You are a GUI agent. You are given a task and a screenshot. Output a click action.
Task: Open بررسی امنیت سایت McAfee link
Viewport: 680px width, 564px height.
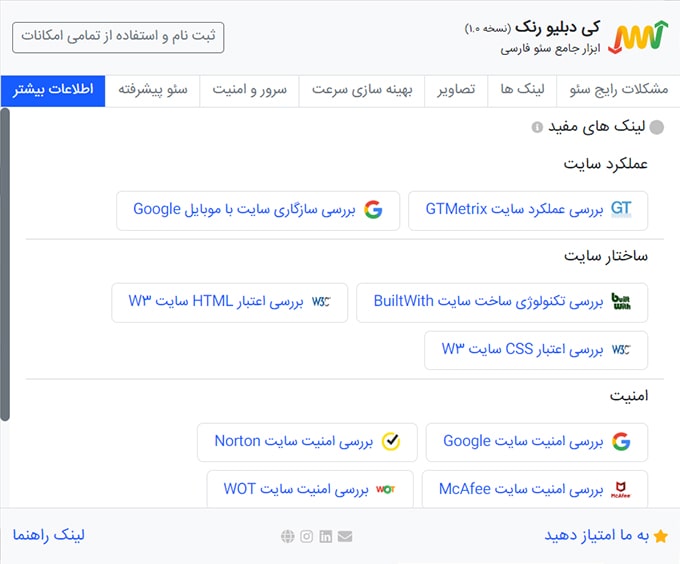click(535, 489)
